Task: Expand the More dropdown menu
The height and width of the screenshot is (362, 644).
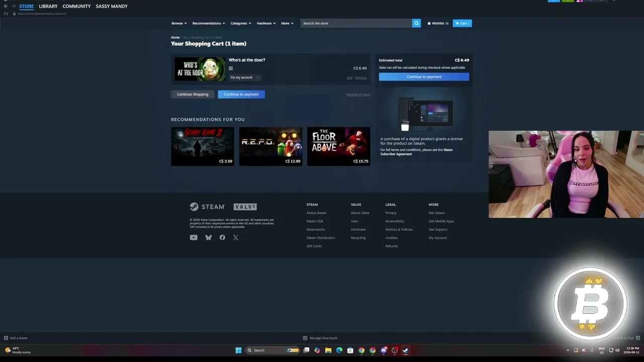Action: tap(287, 23)
